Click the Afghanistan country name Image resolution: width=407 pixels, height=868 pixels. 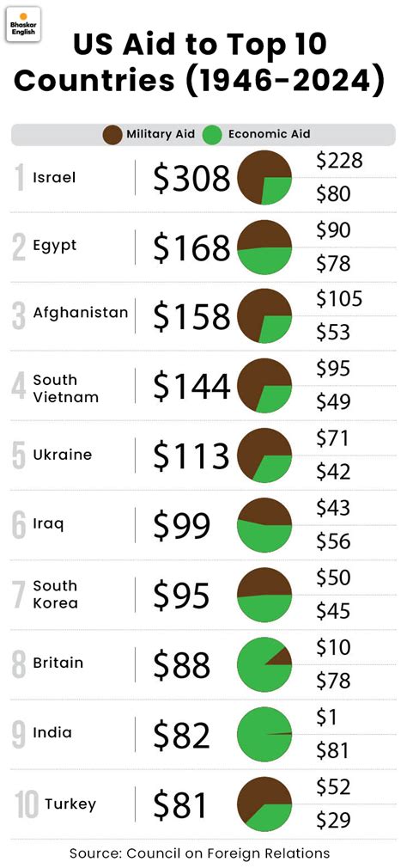80,313
